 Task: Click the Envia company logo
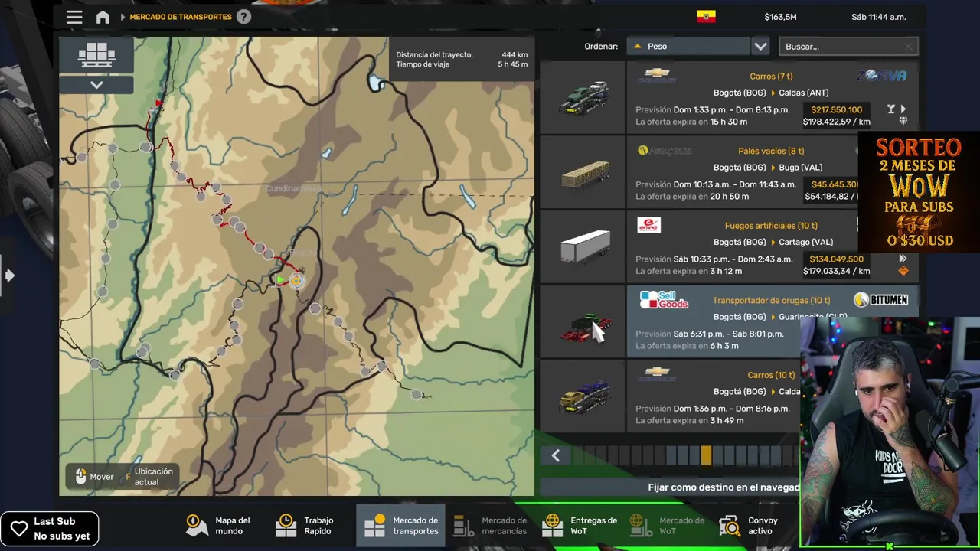pyautogui.click(x=648, y=225)
